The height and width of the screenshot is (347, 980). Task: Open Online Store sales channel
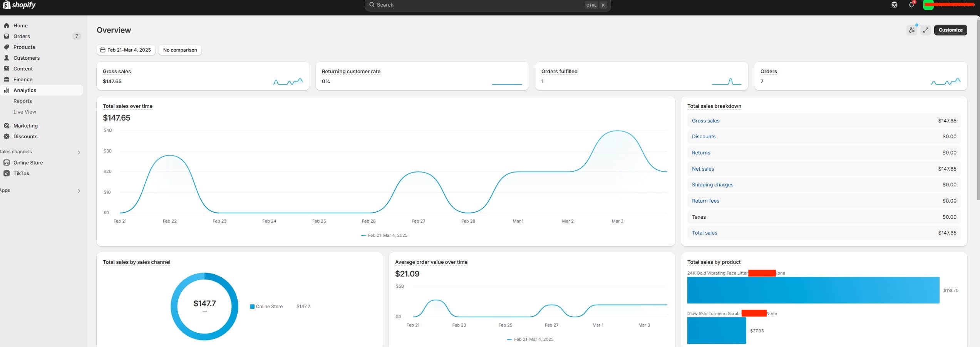(x=28, y=163)
